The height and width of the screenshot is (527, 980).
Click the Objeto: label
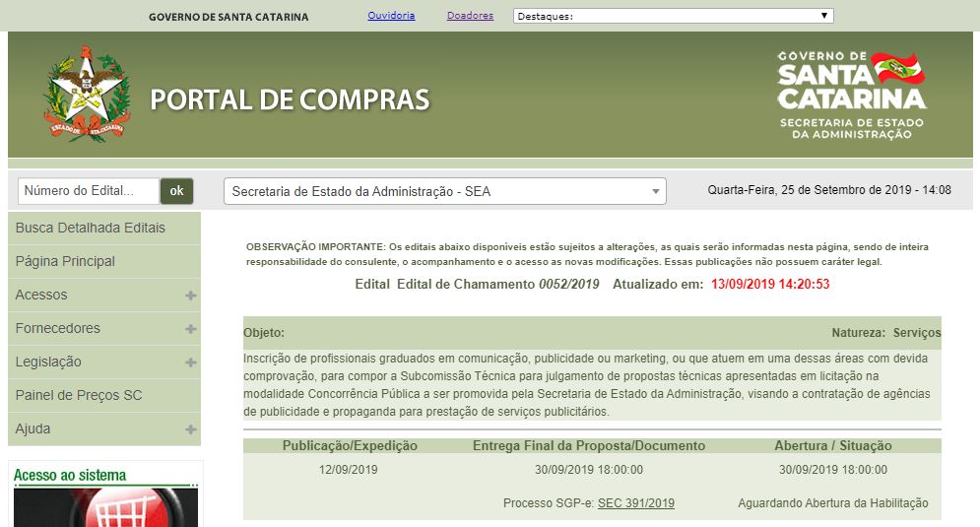point(264,333)
